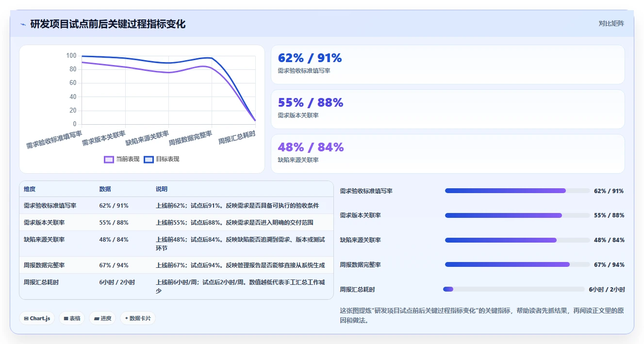Select the 表格 tag chip
The width and height of the screenshot is (644, 344).
[x=72, y=318]
